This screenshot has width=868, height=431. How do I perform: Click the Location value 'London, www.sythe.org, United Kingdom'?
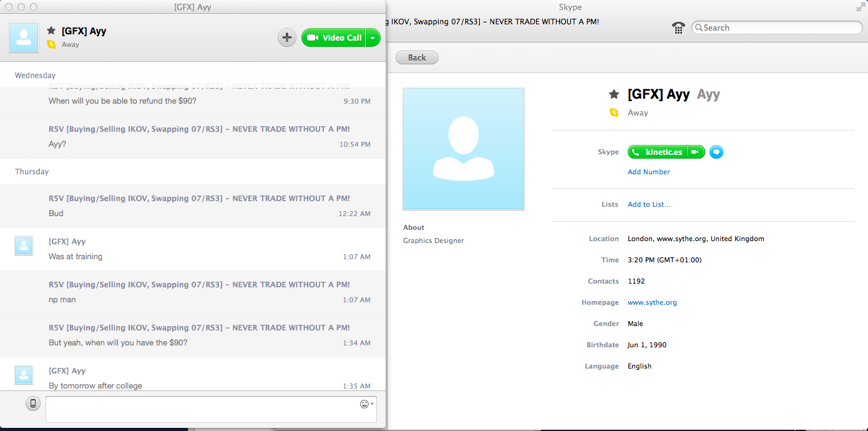tap(696, 239)
